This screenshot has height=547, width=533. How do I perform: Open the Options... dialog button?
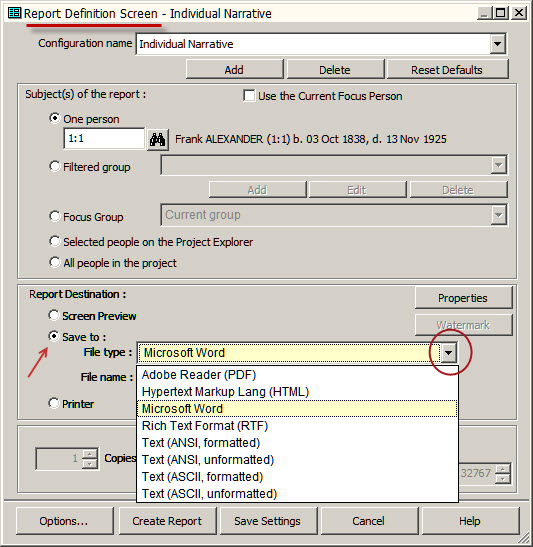(64, 521)
